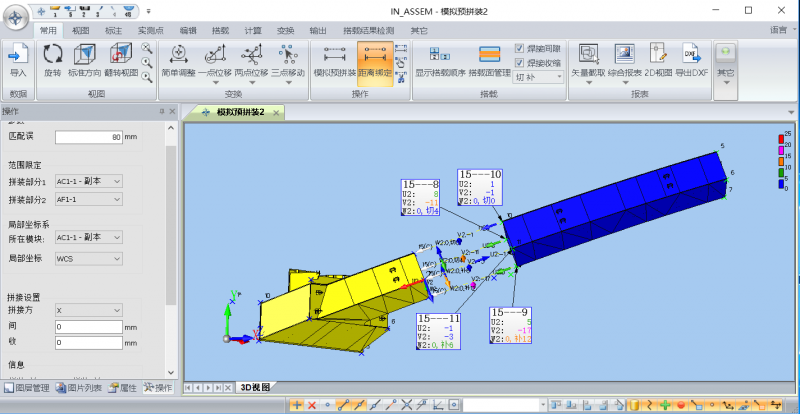This screenshot has width=800, height=414.
Task: Click the red 25 legend color swatch
Action: click(781, 139)
